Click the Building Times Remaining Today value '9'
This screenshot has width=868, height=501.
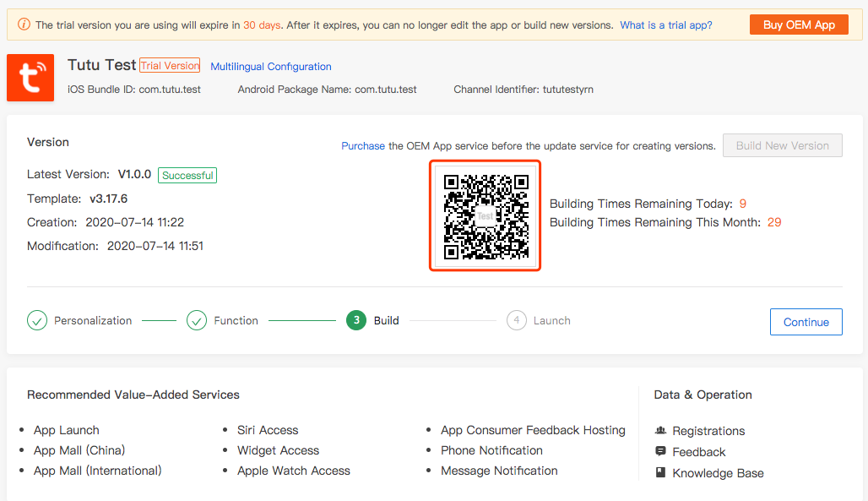743,204
